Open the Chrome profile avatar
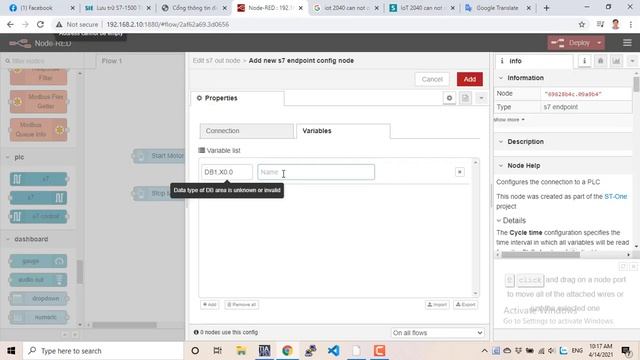 coord(616,24)
